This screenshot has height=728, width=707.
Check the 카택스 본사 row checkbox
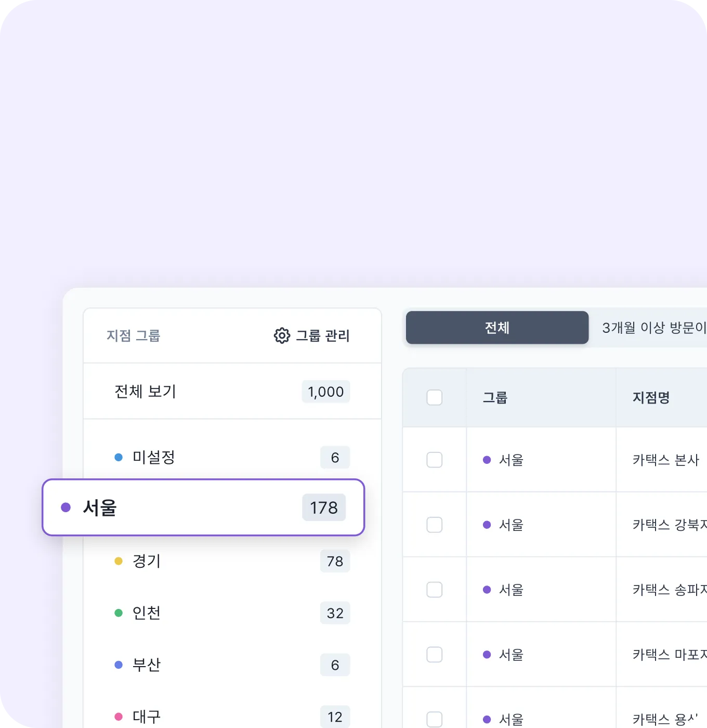[x=435, y=460]
